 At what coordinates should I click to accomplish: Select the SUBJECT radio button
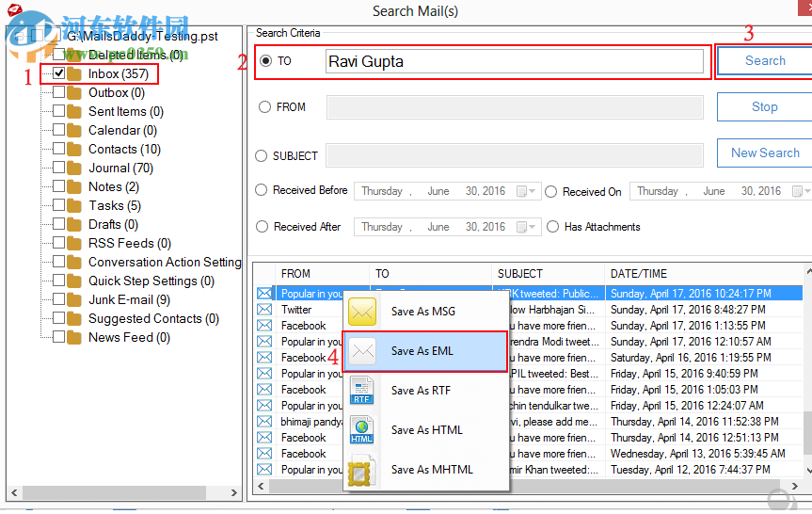[x=261, y=156]
